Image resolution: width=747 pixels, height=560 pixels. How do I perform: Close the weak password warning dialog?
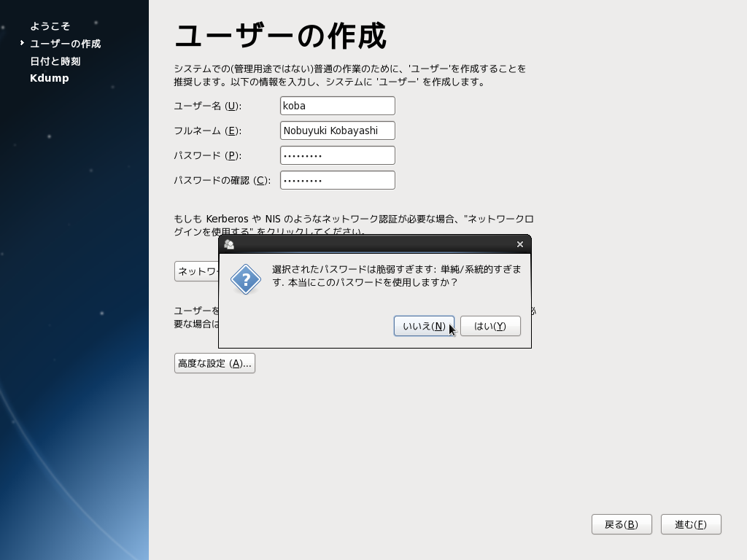click(519, 244)
